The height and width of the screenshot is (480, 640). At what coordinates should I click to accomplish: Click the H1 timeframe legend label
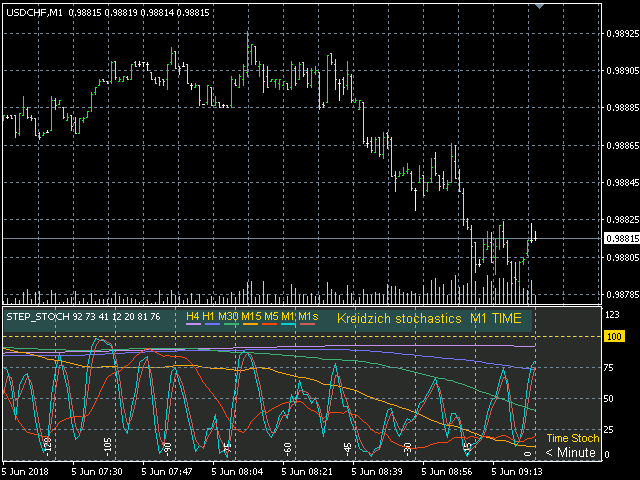coord(209,317)
